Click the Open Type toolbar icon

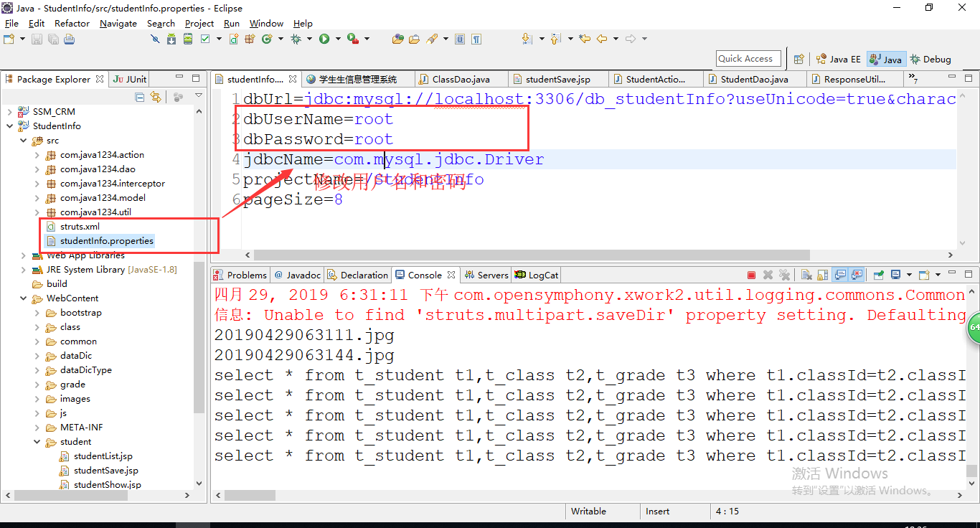pyautogui.click(x=397, y=39)
